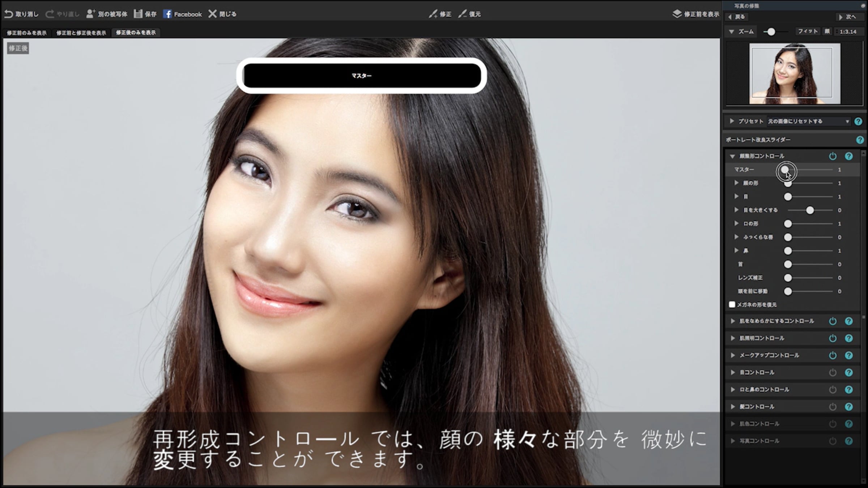
Task: Click 修正前を表示 layers icon
Action: (677, 14)
